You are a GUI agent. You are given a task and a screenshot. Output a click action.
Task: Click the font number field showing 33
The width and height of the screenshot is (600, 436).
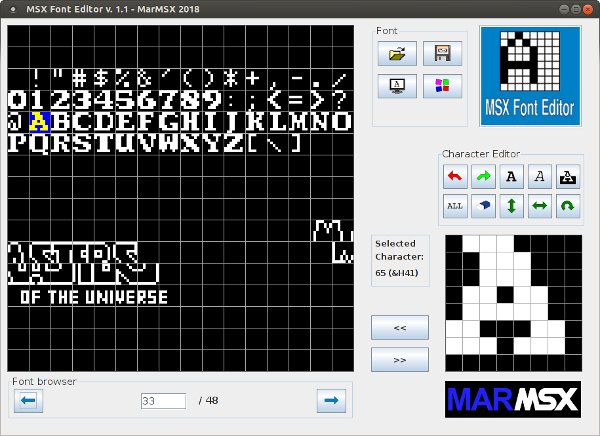coord(163,401)
